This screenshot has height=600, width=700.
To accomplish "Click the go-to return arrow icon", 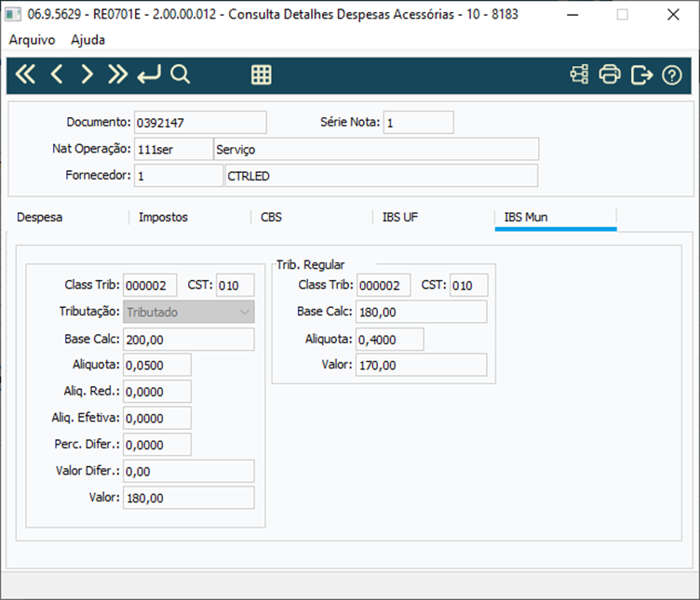I will (x=149, y=74).
